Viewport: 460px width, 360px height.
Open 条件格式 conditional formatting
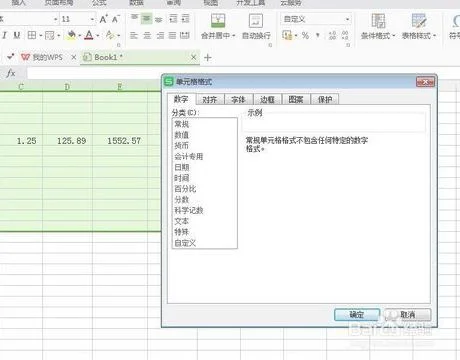click(x=378, y=26)
